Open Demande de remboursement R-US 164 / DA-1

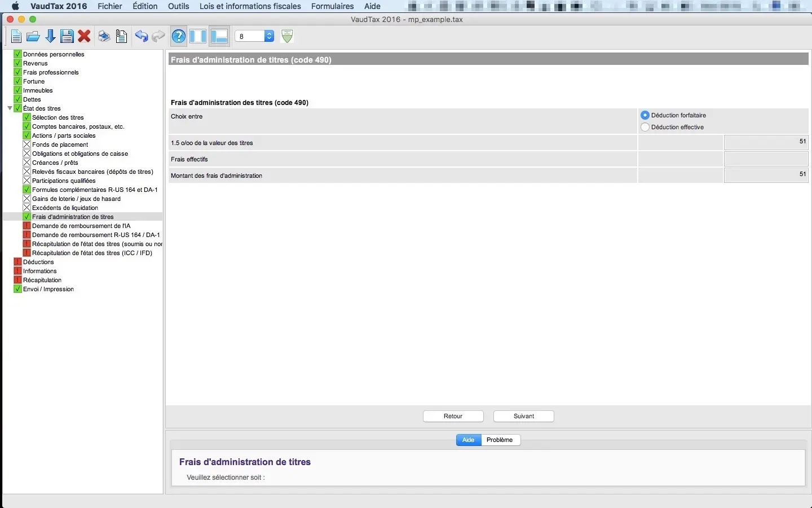coord(96,235)
